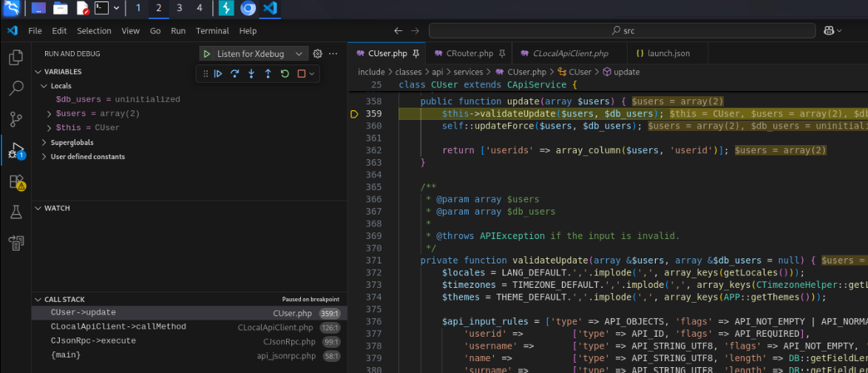Open Run and Debug more actions ellipsis
Screen dimensions: 868x373
click(333, 54)
